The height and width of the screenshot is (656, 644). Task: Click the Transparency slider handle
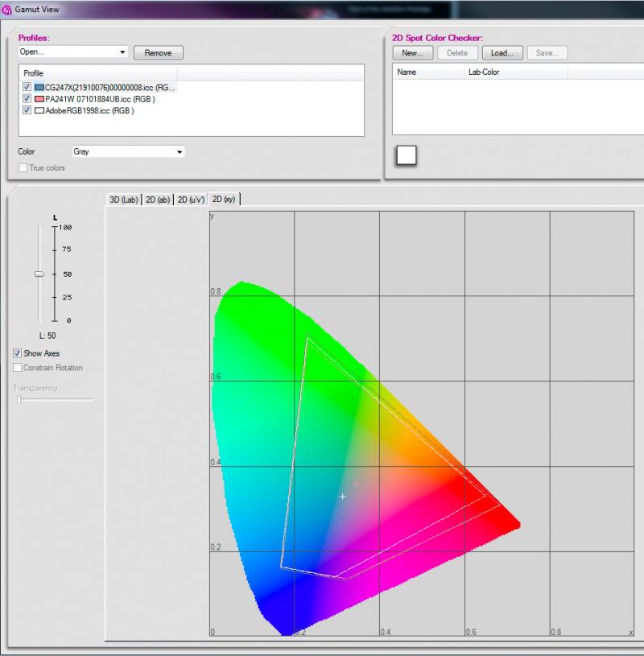coord(19,400)
